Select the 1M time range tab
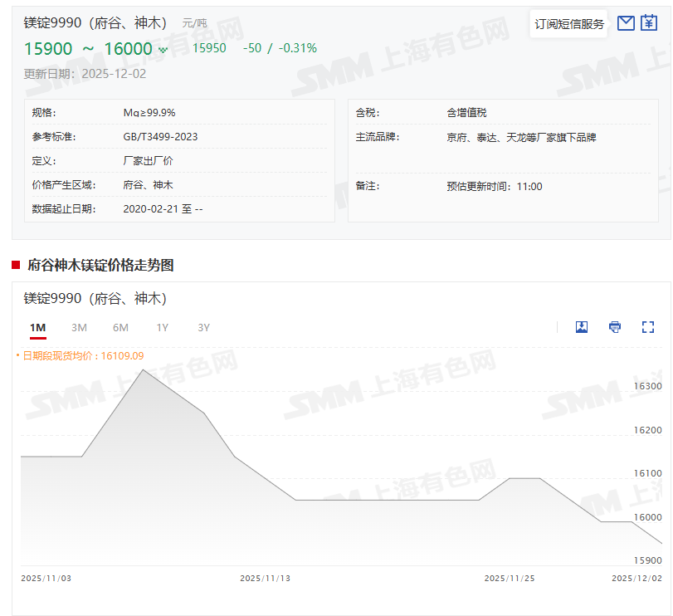Image resolution: width=673 pixels, height=616 pixels. (38, 328)
